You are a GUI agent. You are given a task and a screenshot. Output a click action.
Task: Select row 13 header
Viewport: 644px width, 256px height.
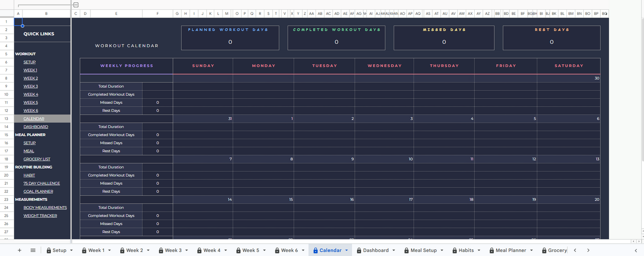7,119
